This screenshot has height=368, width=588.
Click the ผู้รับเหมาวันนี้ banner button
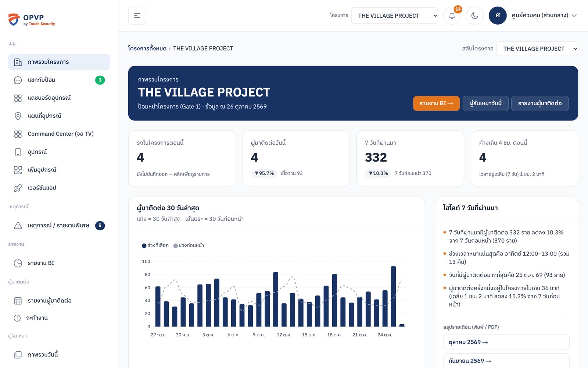point(485,103)
